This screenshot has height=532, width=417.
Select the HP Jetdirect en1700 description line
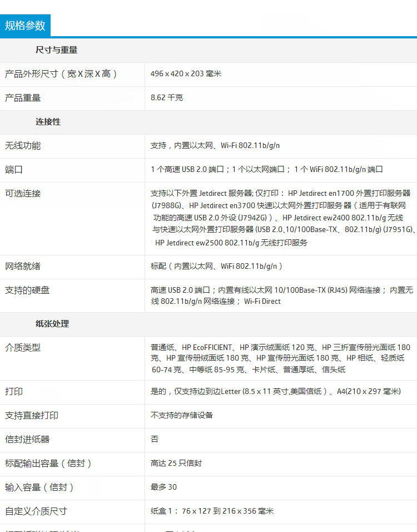click(280, 194)
